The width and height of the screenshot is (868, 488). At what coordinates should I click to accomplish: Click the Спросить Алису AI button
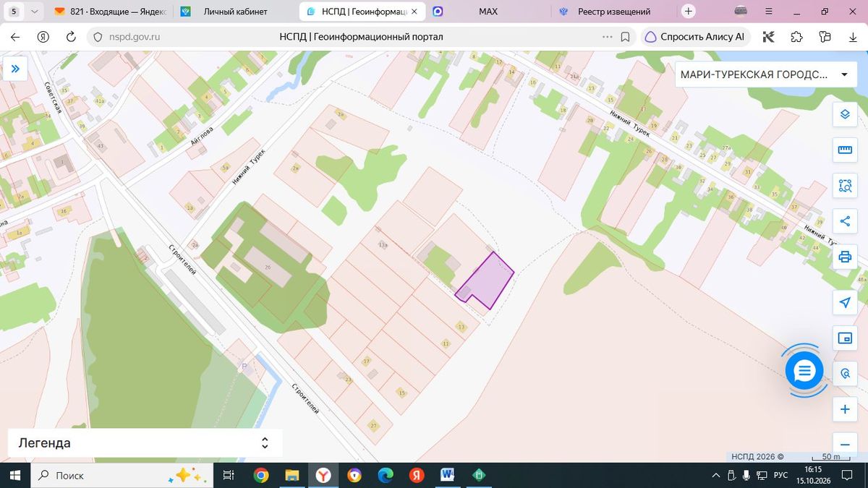click(x=694, y=37)
